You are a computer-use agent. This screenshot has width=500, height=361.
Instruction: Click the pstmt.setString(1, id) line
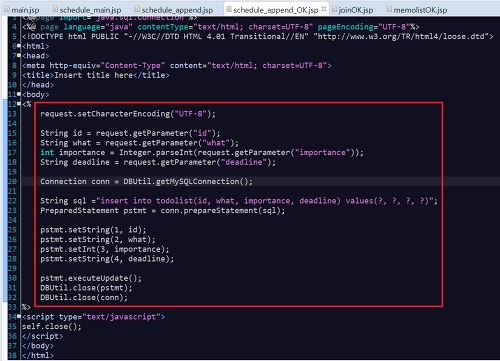(x=93, y=230)
